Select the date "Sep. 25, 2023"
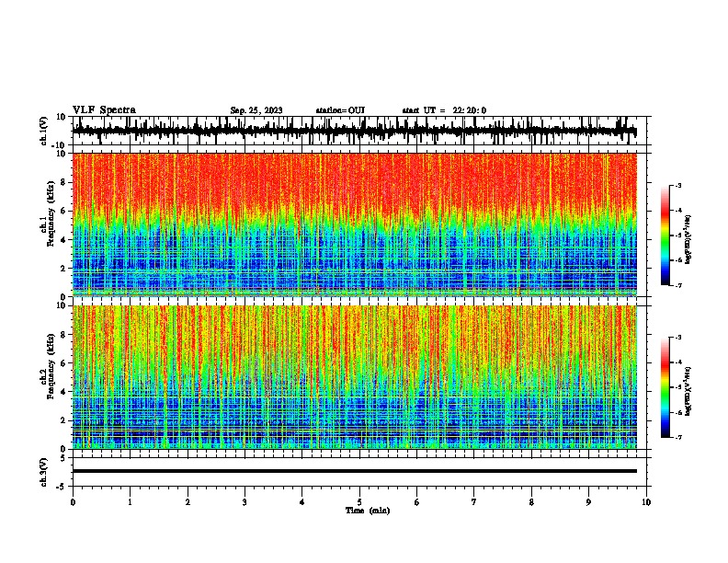 [x=256, y=110]
